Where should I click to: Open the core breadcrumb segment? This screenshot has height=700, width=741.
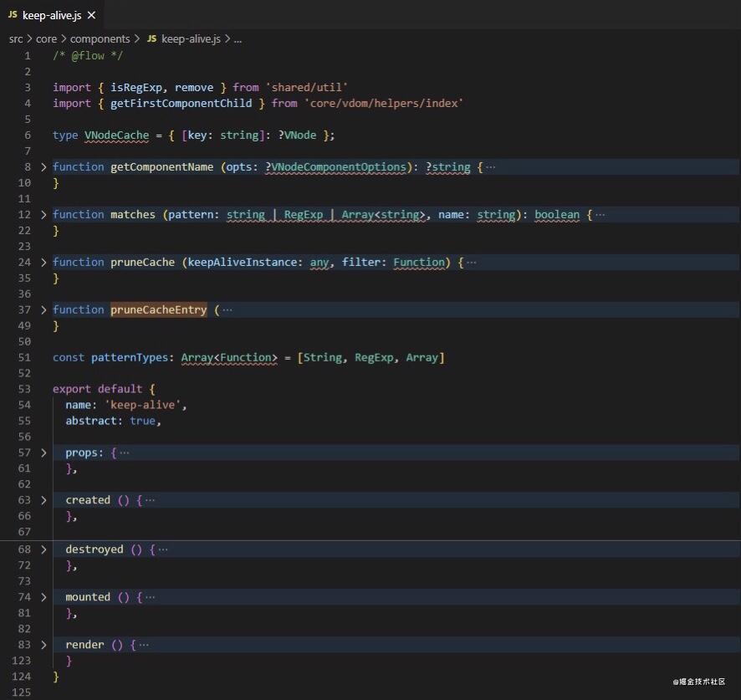[x=46, y=38]
